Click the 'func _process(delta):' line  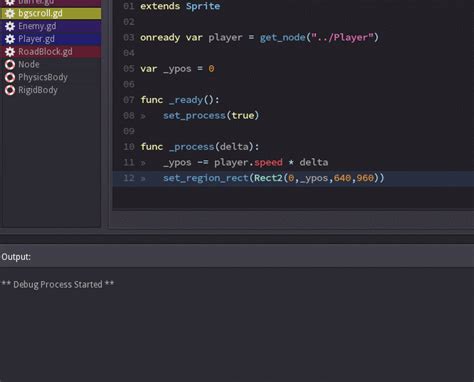[200, 147]
